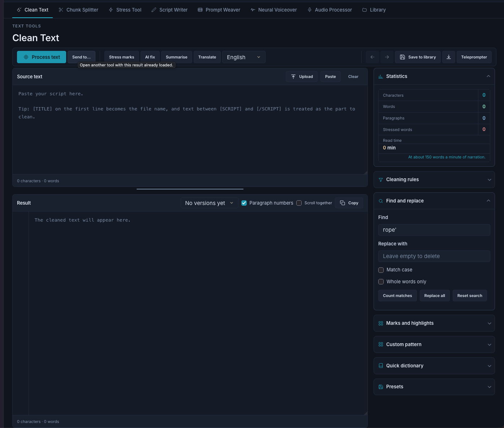Click the Find and replace magnifier icon
Viewport: 504px width, 428px height.
click(381, 201)
